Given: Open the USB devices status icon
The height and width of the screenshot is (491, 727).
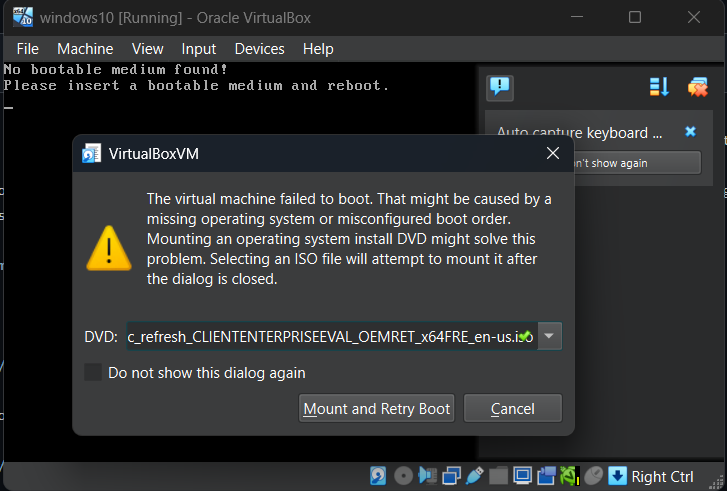Looking at the screenshot, I should point(474,476).
